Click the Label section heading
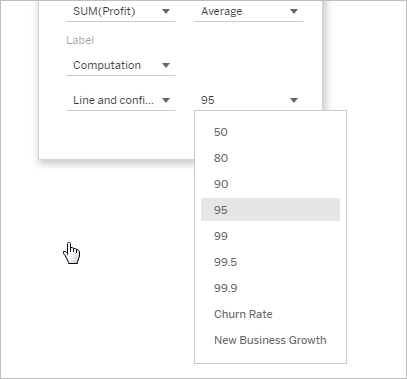This screenshot has height=379, width=407. click(80, 40)
